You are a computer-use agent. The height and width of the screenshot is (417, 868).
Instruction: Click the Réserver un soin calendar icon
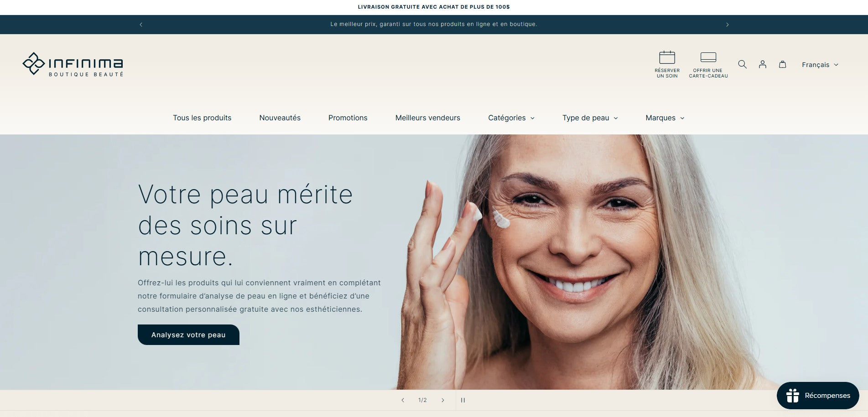pos(667,57)
